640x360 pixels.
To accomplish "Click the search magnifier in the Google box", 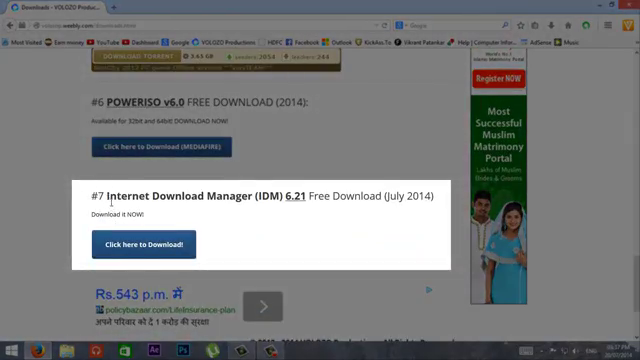I will point(505,25).
